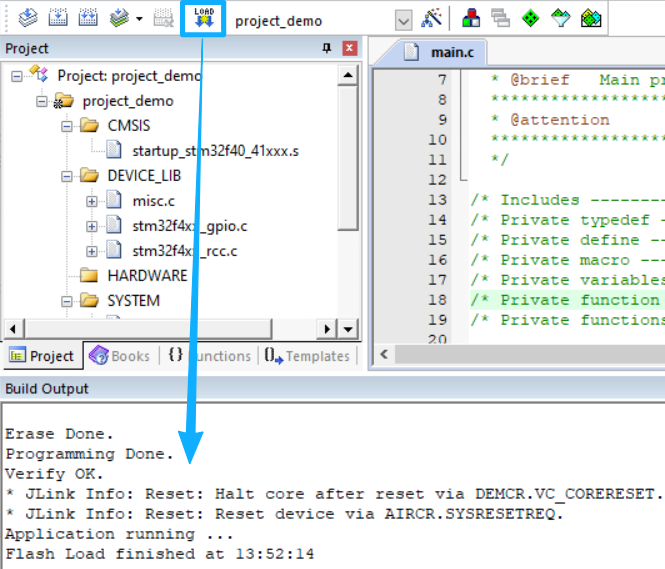Select startup_stm32f40_41xxx.s in the tree

coord(215,151)
